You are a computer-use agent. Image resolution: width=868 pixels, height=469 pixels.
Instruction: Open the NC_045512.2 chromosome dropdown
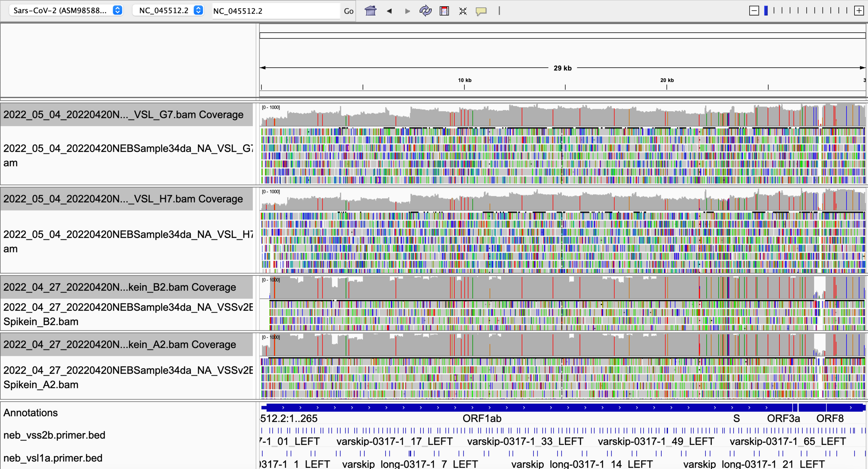[x=168, y=10]
